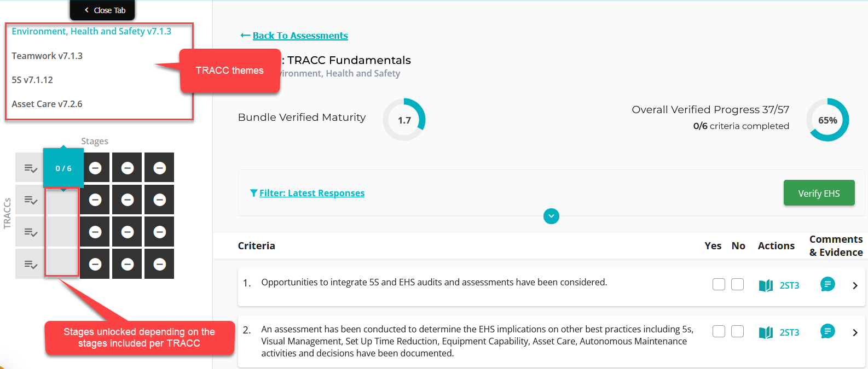Check Yes for criterion 2
This screenshot has height=369, width=868.
click(719, 331)
